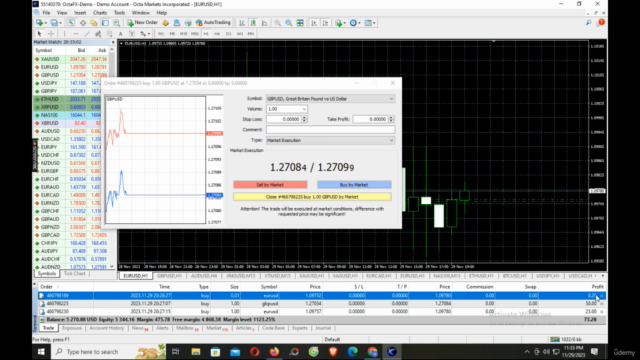Click New Order in the toolbar
Screen dimensions: 640x360
pos(142,23)
